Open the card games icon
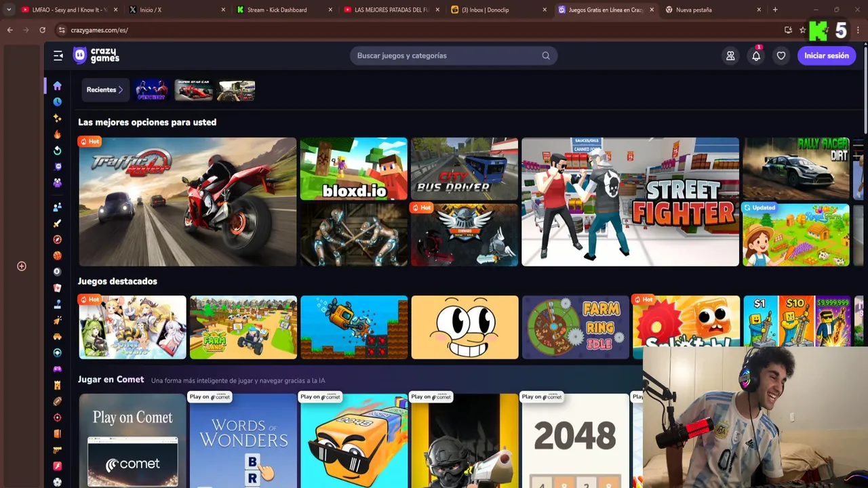 [57, 288]
